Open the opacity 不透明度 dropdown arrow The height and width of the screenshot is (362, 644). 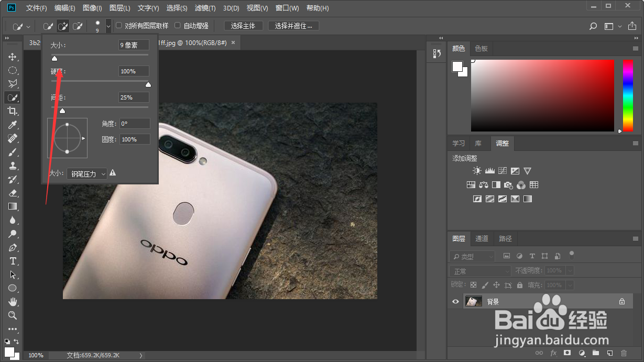coord(570,271)
